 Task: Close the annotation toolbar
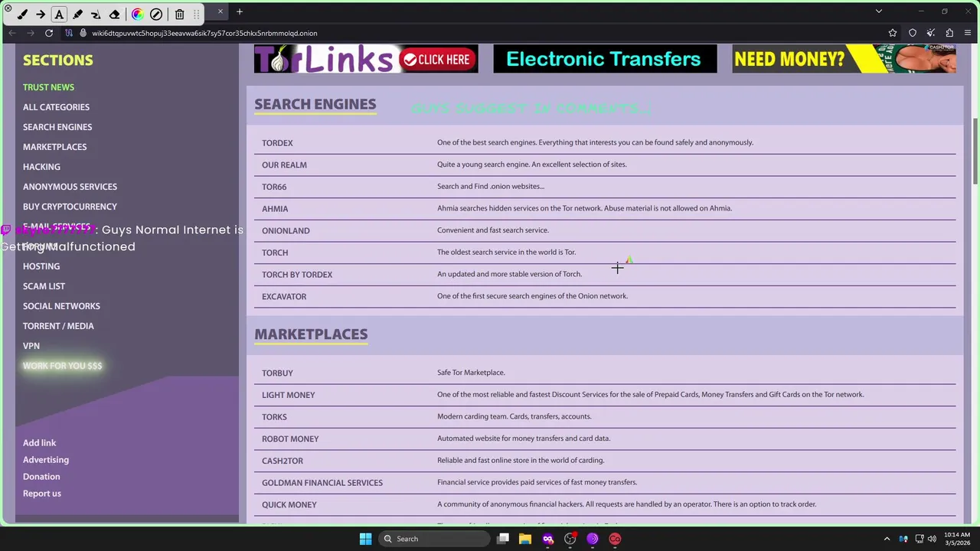pyautogui.click(x=8, y=8)
